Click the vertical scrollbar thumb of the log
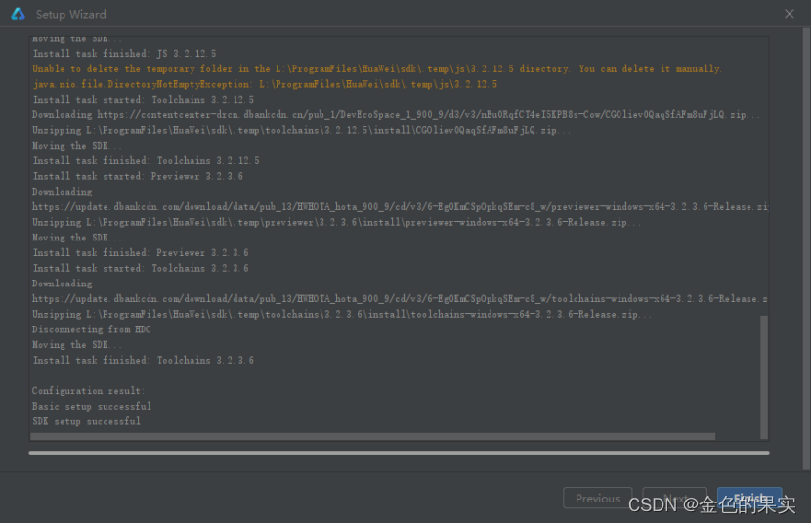Screen dimensions: 812x524 click(x=764, y=376)
